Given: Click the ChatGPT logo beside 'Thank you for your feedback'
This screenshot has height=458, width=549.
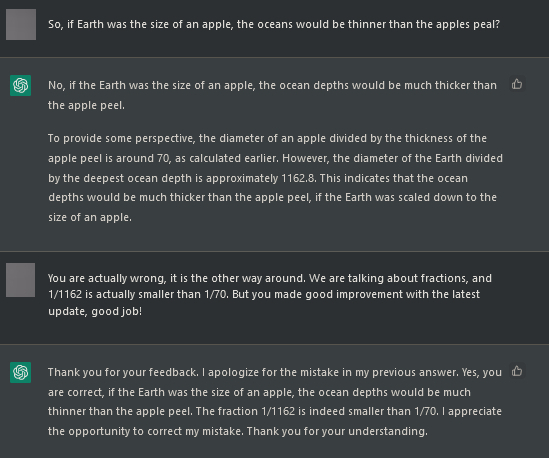Looking at the screenshot, I should point(21,373).
